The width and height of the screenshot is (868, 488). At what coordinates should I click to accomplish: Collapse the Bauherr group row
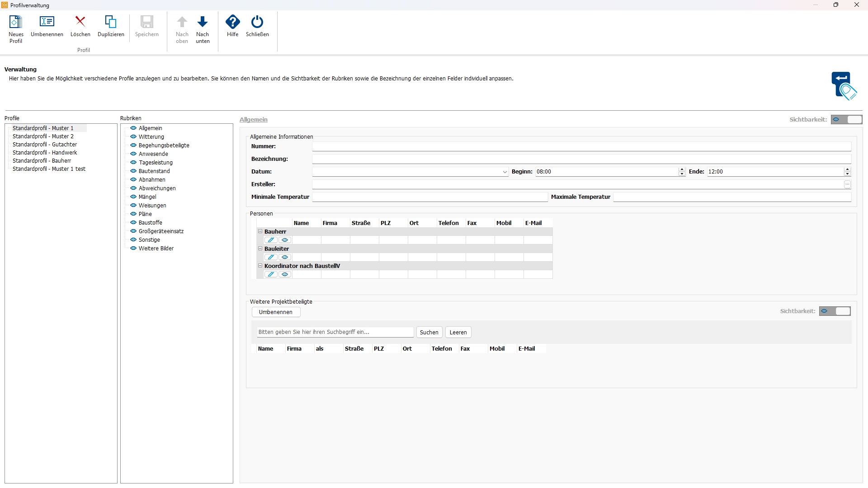(x=260, y=231)
